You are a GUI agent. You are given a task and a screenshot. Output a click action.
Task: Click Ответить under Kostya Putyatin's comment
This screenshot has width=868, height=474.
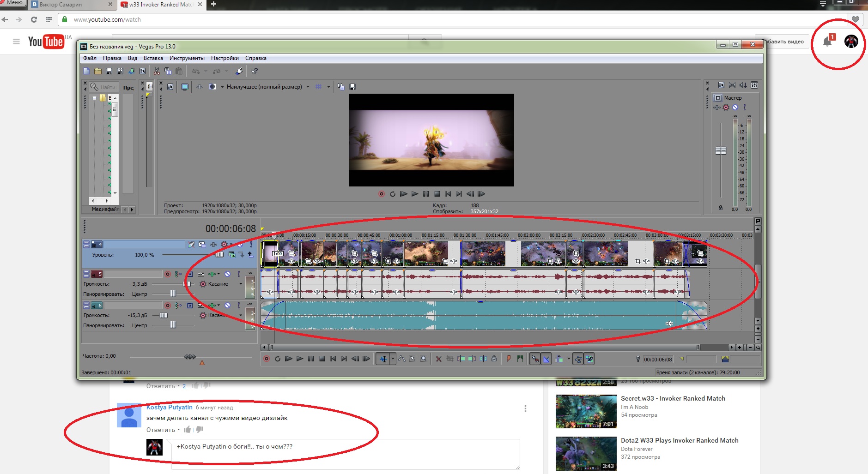click(x=161, y=430)
